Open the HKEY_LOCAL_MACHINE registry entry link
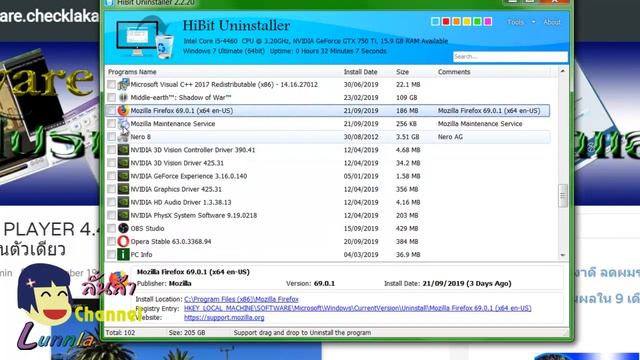This screenshot has height=360, width=640. click(358, 308)
